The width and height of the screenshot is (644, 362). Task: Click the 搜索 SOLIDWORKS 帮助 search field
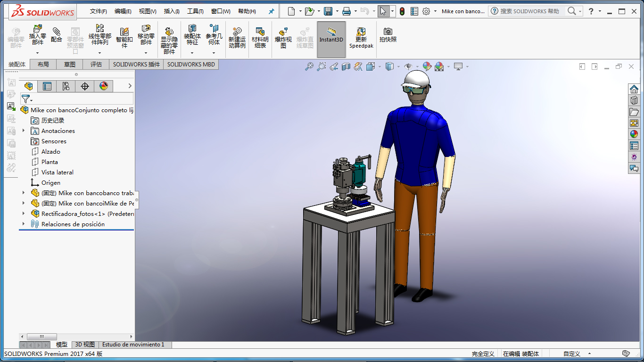coord(529,11)
